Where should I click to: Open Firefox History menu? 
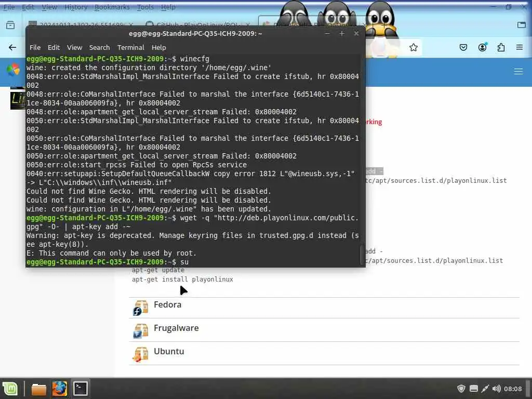(x=76, y=7)
